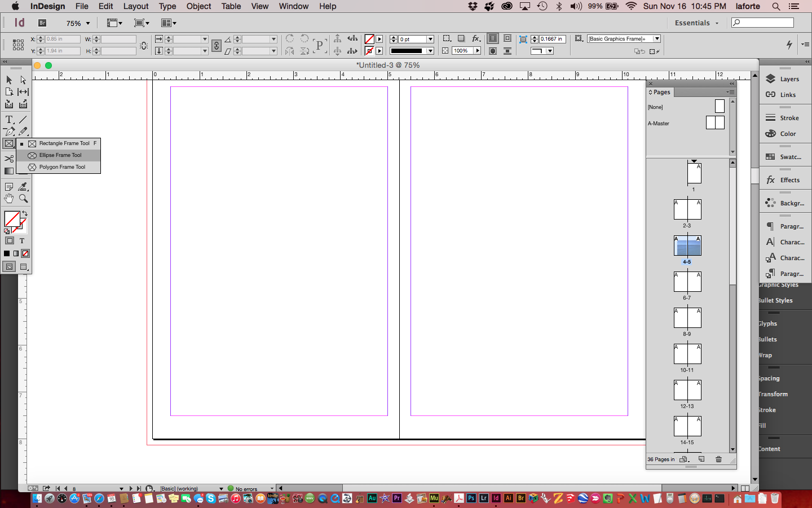Open the stroke weight 0 pt dropdown

click(x=430, y=39)
